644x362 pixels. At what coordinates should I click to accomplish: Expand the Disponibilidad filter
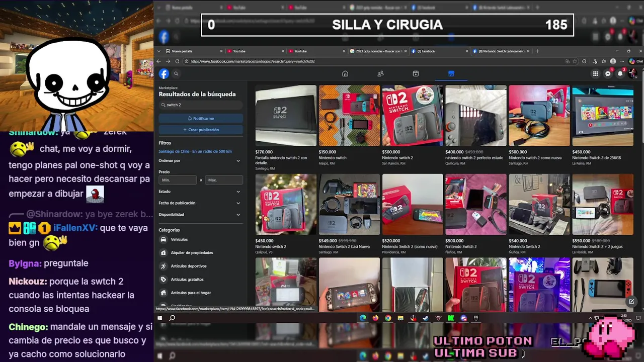pyautogui.click(x=201, y=215)
